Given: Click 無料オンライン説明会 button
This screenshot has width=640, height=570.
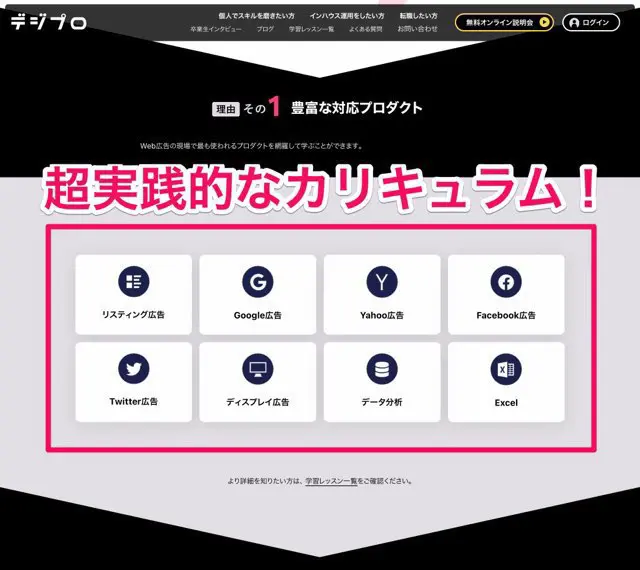Looking at the screenshot, I should pyautogui.click(x=504, y=22).
